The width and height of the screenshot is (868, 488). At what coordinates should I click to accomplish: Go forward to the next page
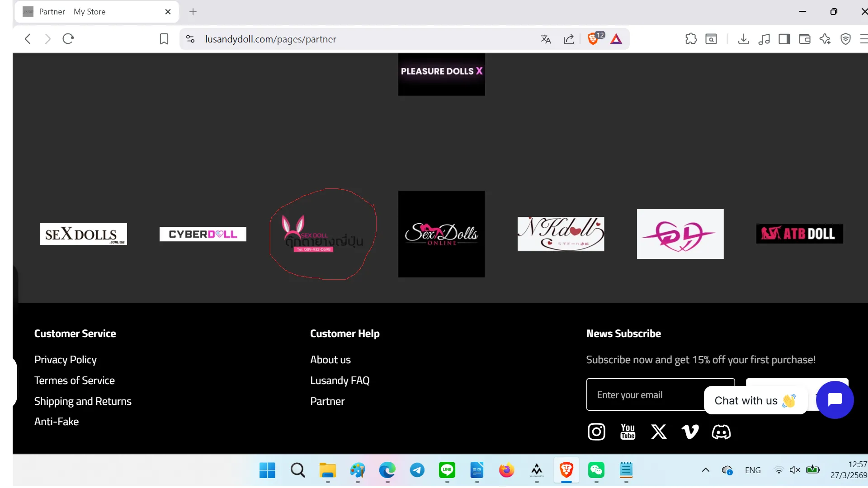47,39
